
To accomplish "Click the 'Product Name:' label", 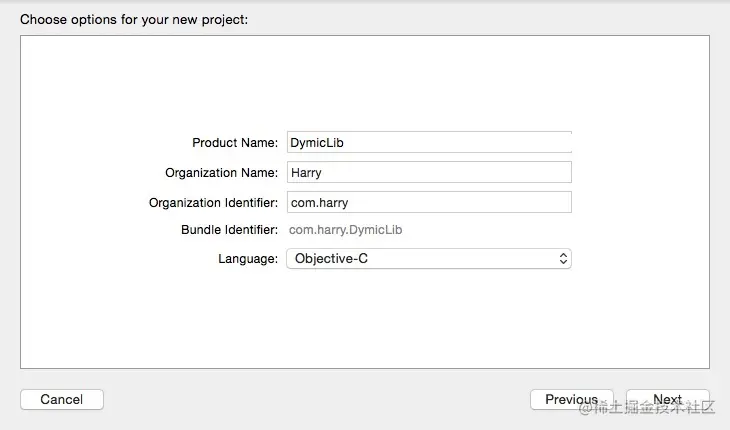I will (235, 143).
